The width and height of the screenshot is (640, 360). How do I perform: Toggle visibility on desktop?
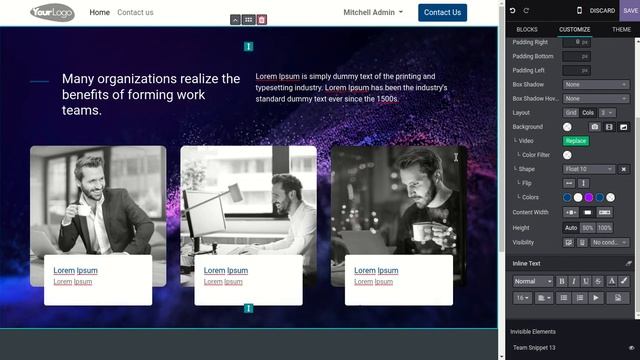click(x=568, y=242)
